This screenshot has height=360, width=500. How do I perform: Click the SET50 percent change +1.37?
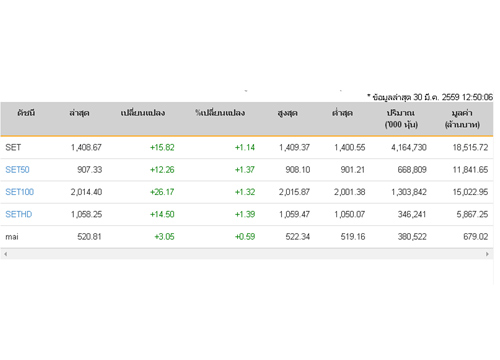(245, 170)
